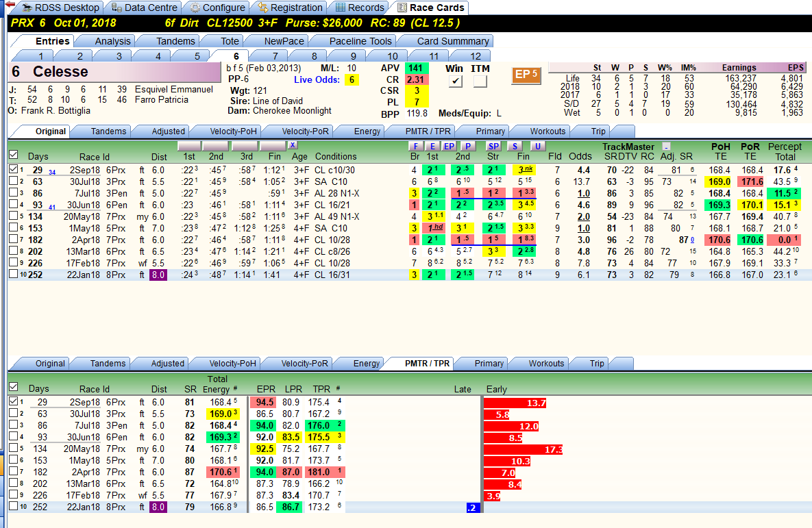Image resolution: width=812 pixels, height=528 pixels.
Task: Open RDSS Desktop via its horse icon
Action: (x=27, y=8)
